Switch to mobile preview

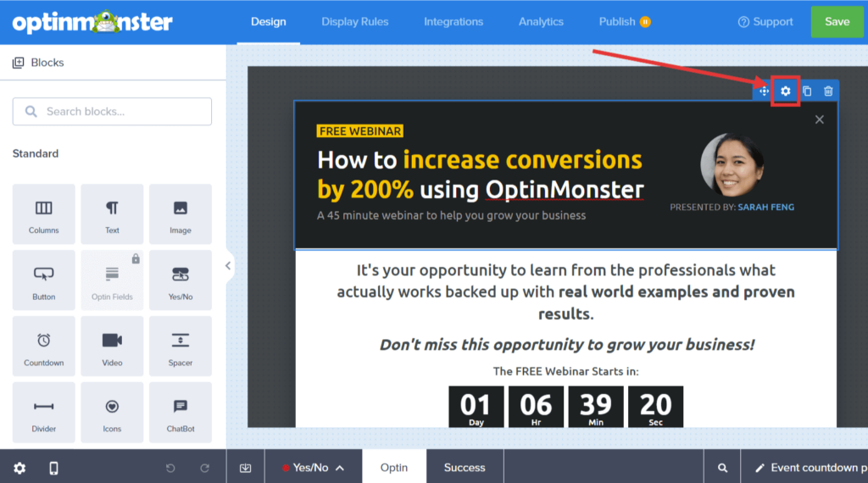pyautogui.click(x=53, y=468)
